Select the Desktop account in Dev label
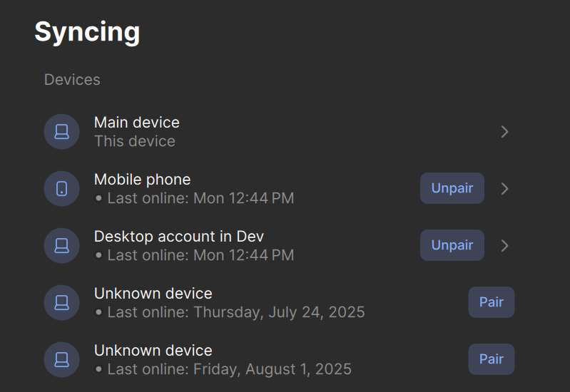This screenshot has width=570, height=392. (179, 237)
